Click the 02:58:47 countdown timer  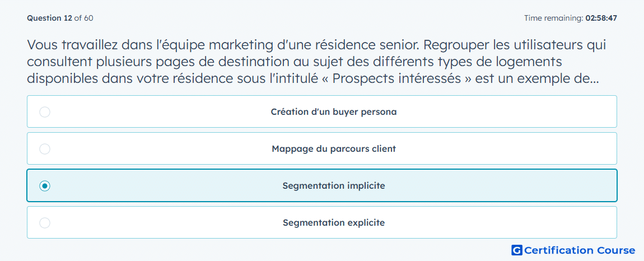pos(601,18)
